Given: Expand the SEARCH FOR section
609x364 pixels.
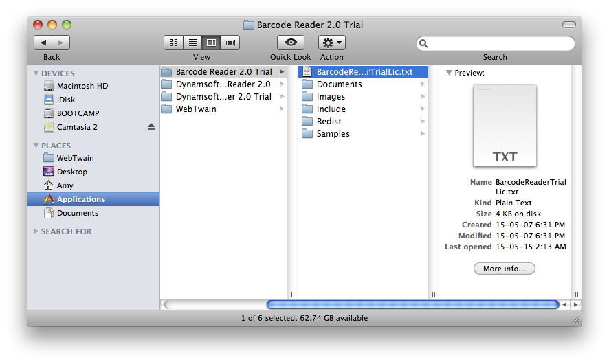Looking at the screenshot, I should pos(36,231).
